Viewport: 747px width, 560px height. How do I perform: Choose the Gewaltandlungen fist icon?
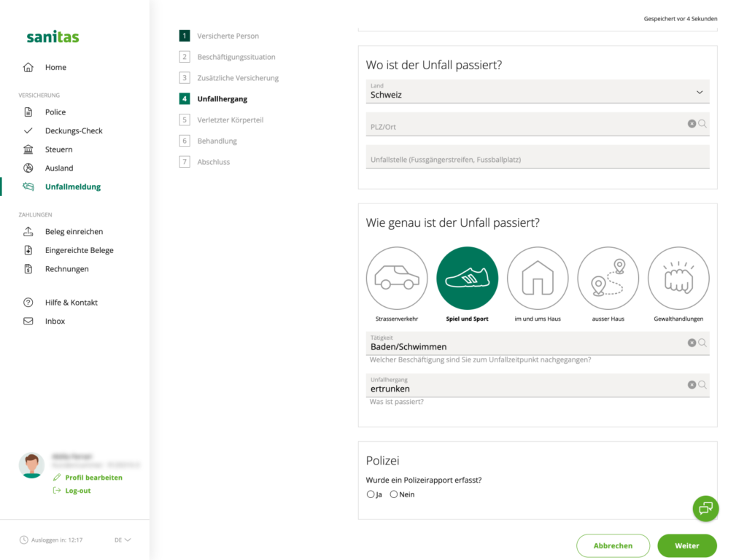point(678,278)
